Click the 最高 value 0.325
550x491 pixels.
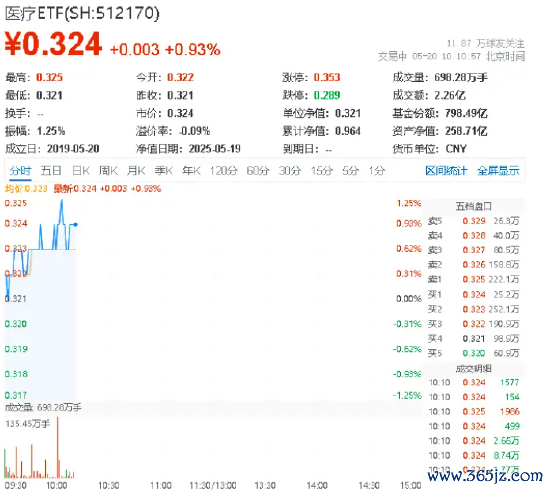(49, 77)
